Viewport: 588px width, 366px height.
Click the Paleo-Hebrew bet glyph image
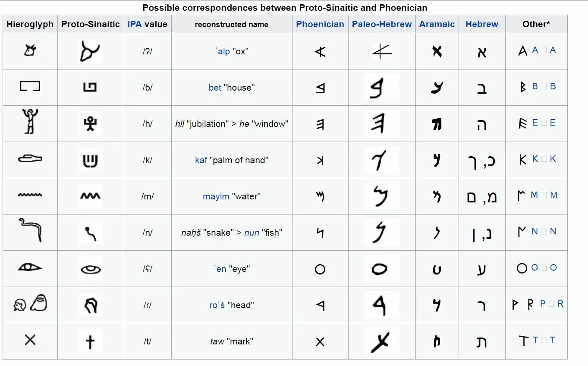click(x=381, y=87)
